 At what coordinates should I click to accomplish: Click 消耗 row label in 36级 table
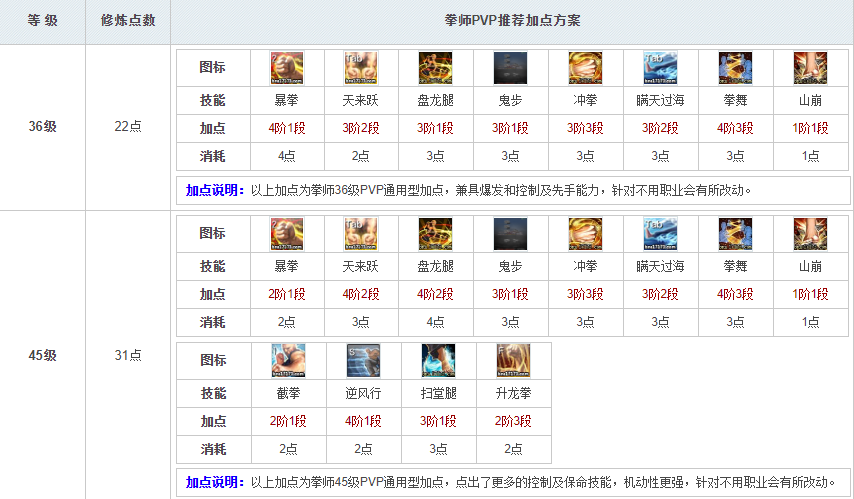[213, 156]
